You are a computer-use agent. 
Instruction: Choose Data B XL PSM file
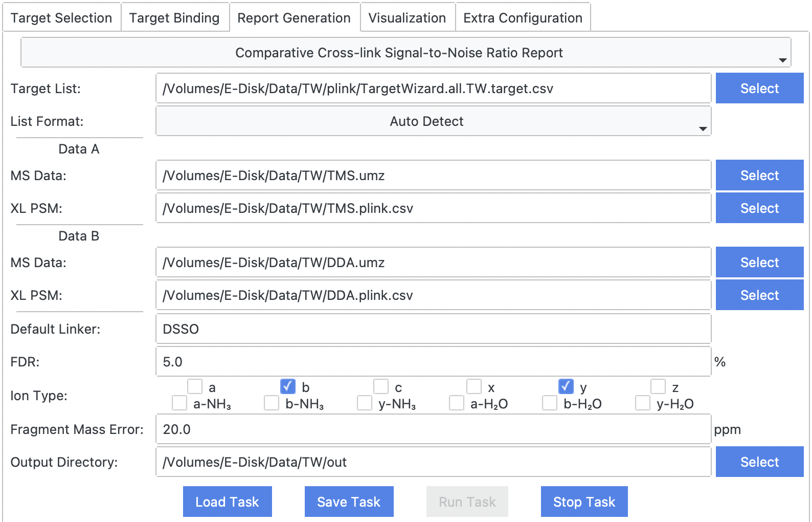tap(759, 295)
